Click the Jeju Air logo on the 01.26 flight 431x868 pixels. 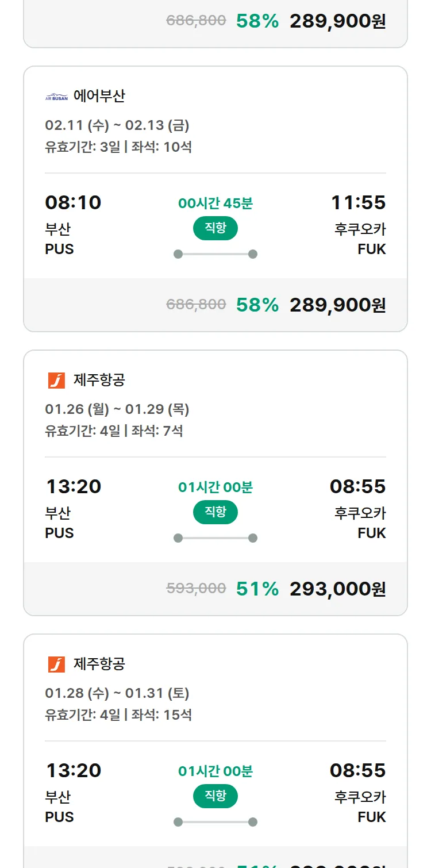[x=56, y=381]
